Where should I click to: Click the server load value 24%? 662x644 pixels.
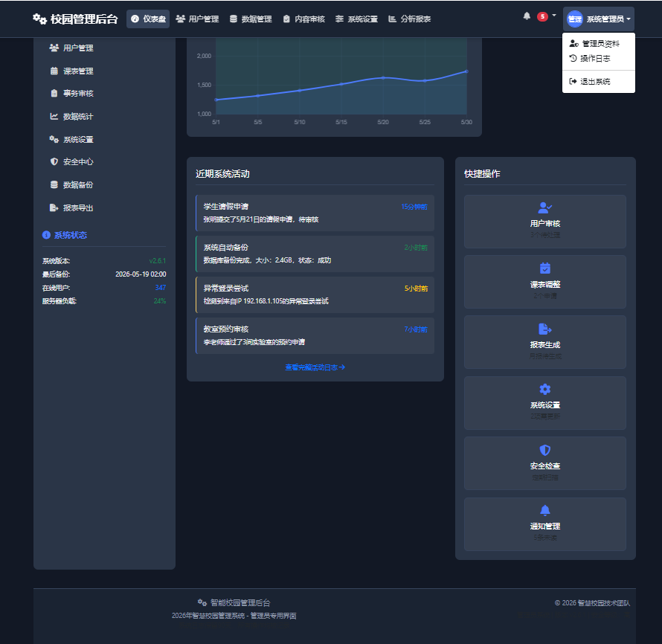click(x=160, y=301)
